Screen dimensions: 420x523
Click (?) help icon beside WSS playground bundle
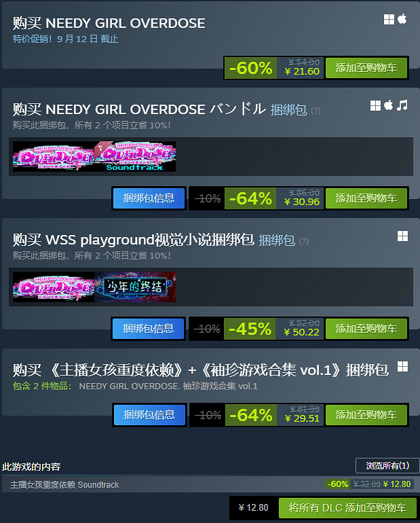tap(303, 241)
